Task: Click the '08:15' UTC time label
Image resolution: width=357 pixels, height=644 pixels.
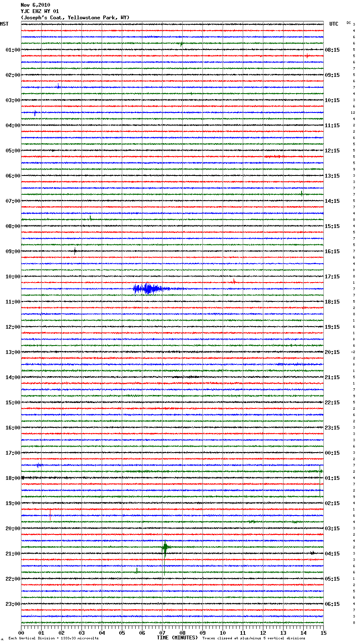Action: point(332,50)
